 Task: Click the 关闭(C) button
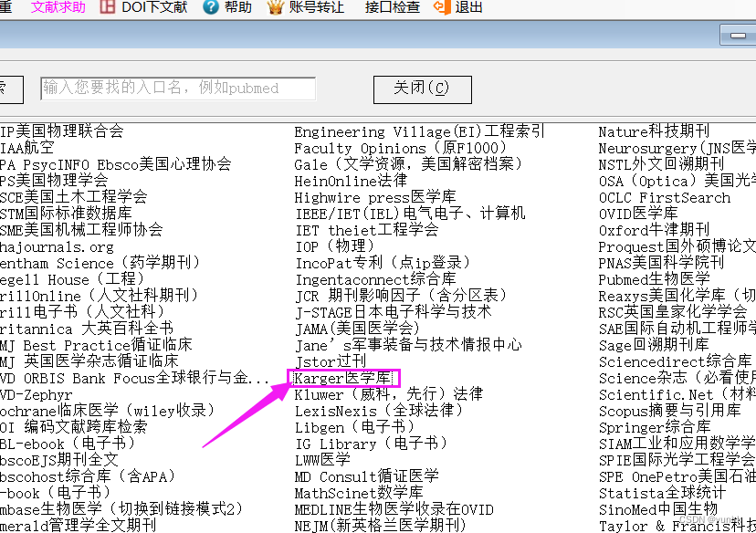[423, 89]
